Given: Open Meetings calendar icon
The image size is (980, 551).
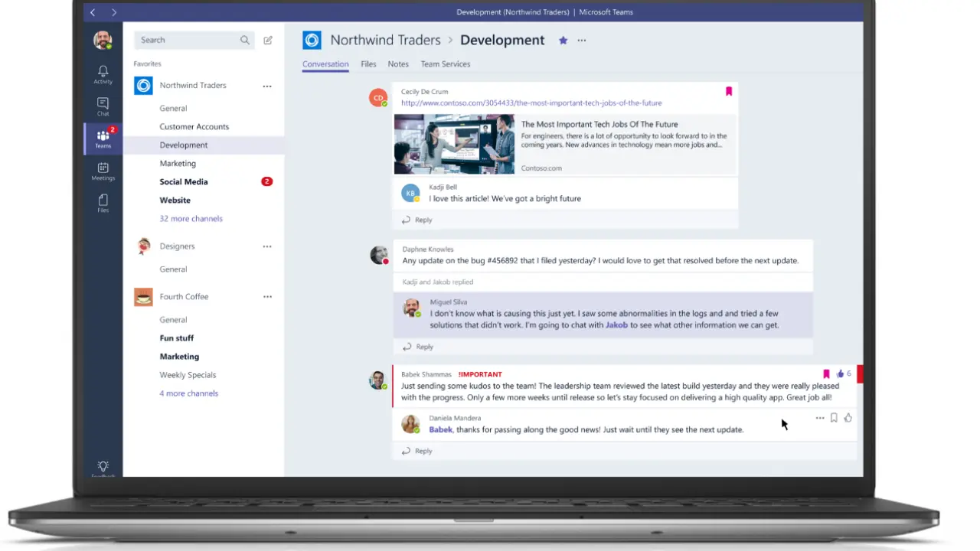Looking at the screenshot, I should click(x=103, y=171).
